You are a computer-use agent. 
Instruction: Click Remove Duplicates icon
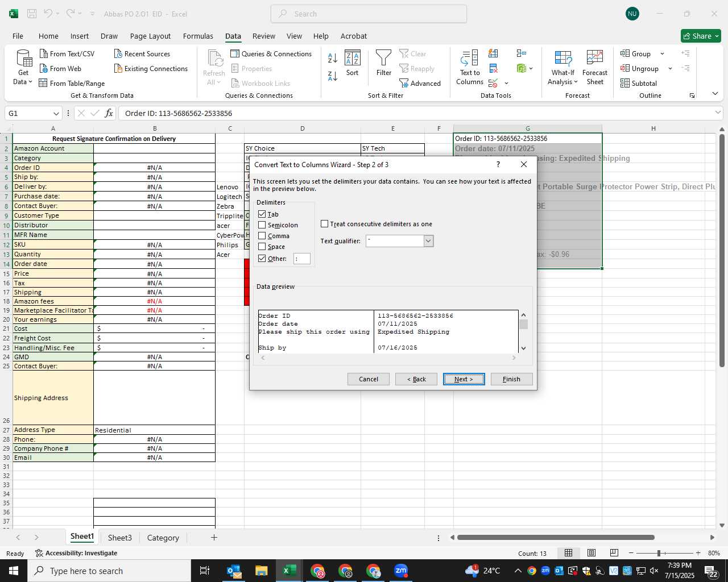click(493, 68)
